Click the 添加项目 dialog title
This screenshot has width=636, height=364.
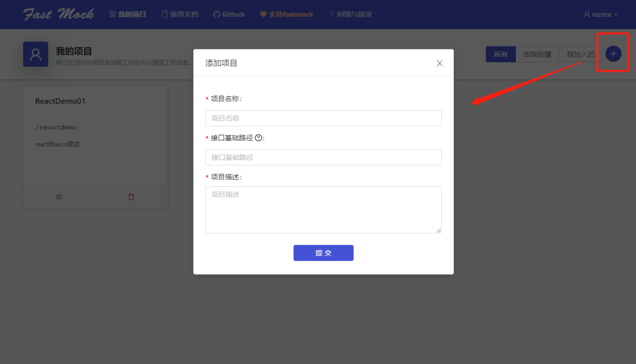point(221,63)
